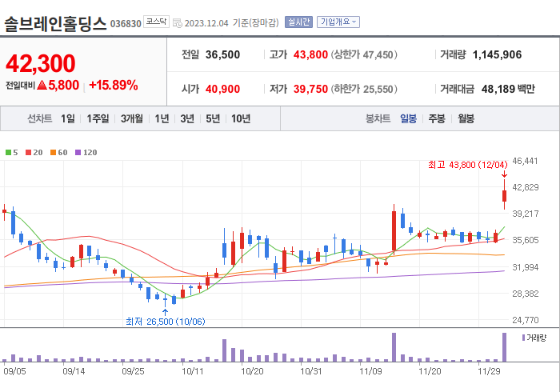The width and height of the screenshot is (560, 392).
Task: Click the 전일 value 36,500
Action: click(x=222, y=54)
